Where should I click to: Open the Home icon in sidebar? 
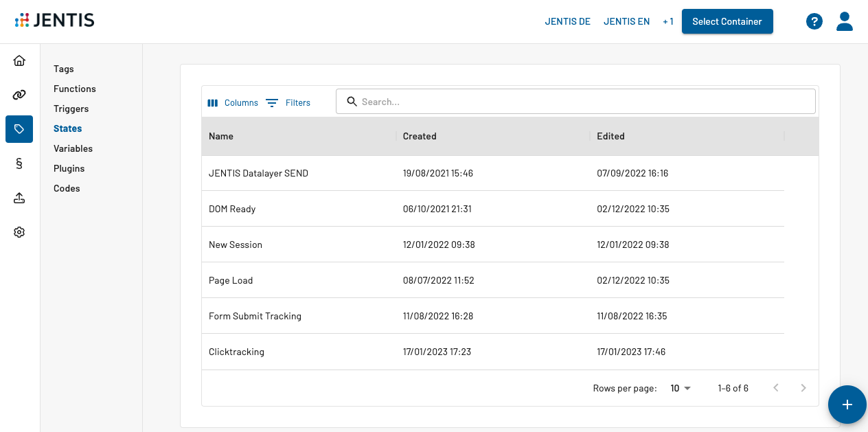click(x=19, y=60)
